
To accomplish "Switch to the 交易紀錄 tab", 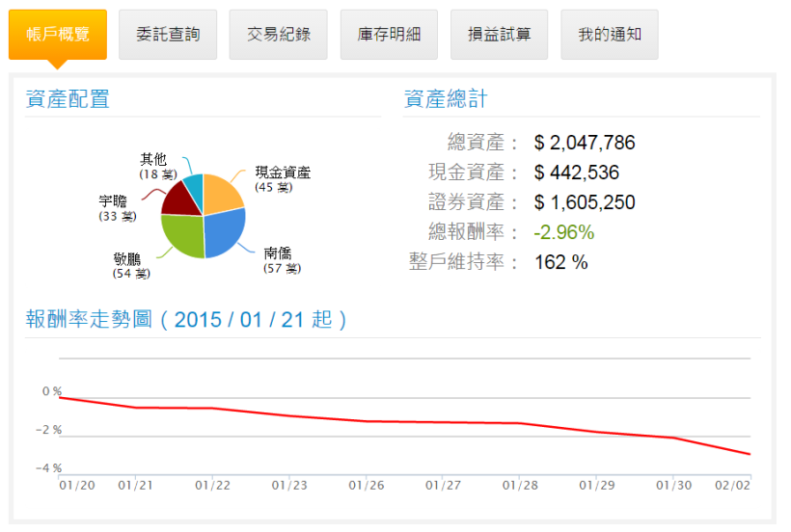I will tap(279, 35).
